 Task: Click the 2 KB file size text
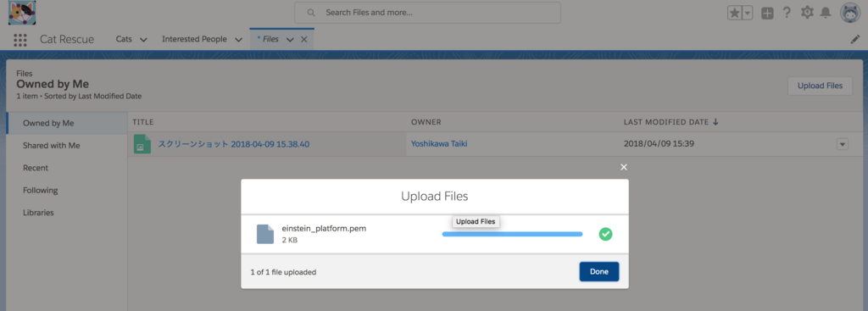click(290, 240)
